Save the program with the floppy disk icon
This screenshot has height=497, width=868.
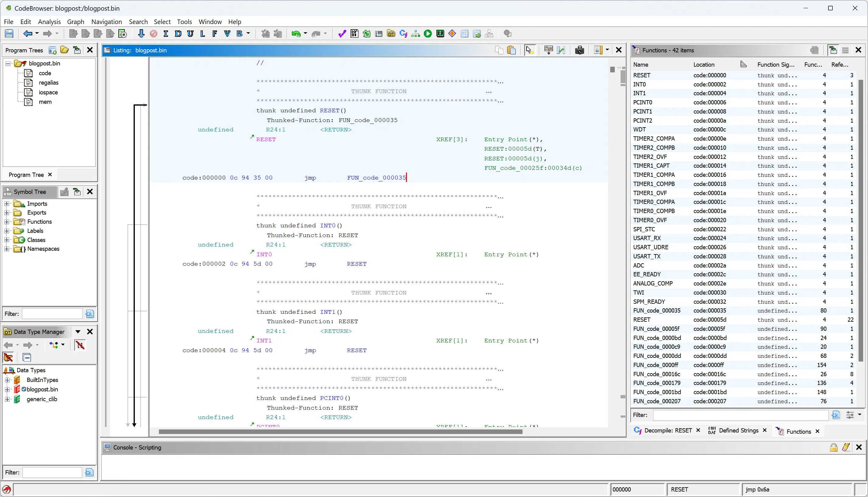point(9,33)
